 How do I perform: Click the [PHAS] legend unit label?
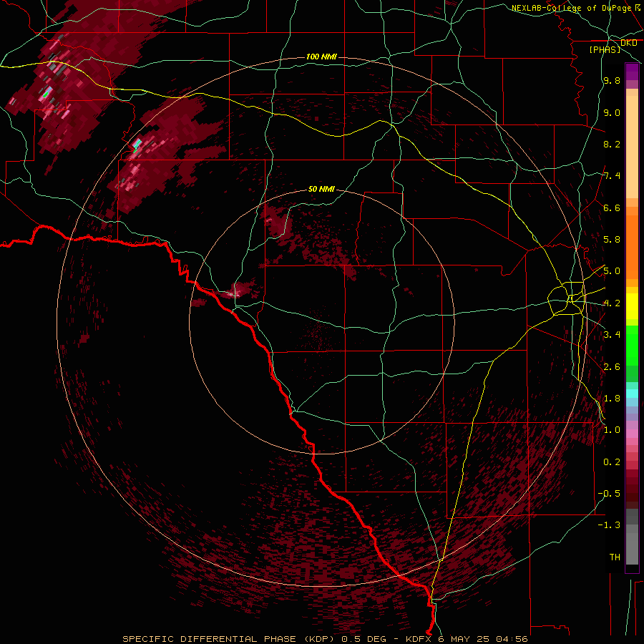tap(605, 49)
